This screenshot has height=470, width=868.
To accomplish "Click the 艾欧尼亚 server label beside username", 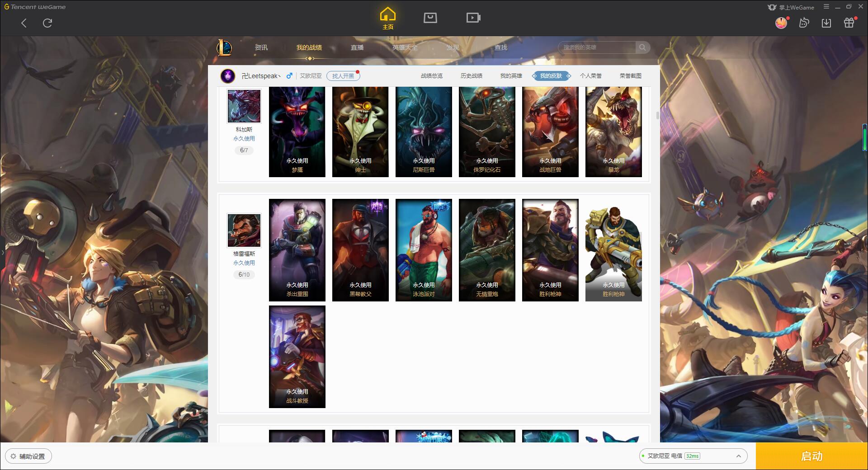I will [x=311, y=76].
